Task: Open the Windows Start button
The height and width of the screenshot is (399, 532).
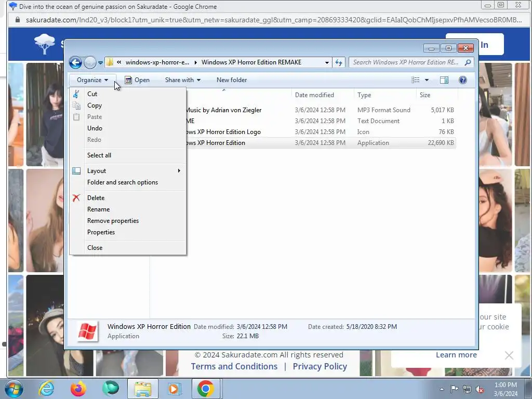Action: [13, 389]
